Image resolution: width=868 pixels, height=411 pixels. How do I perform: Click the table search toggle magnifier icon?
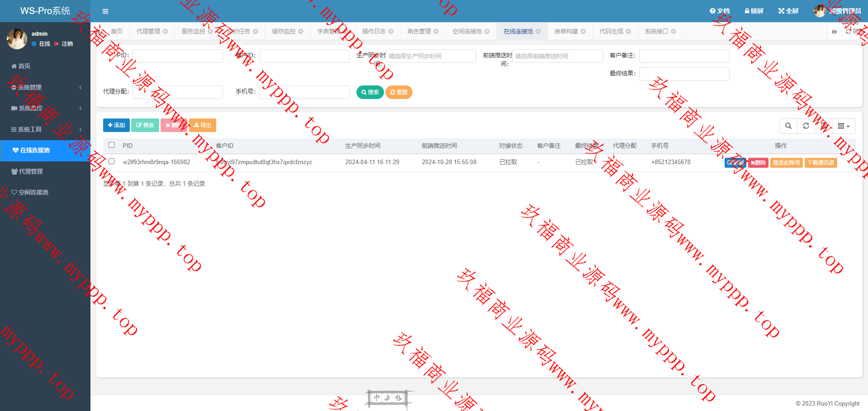[x=788, y=126]
